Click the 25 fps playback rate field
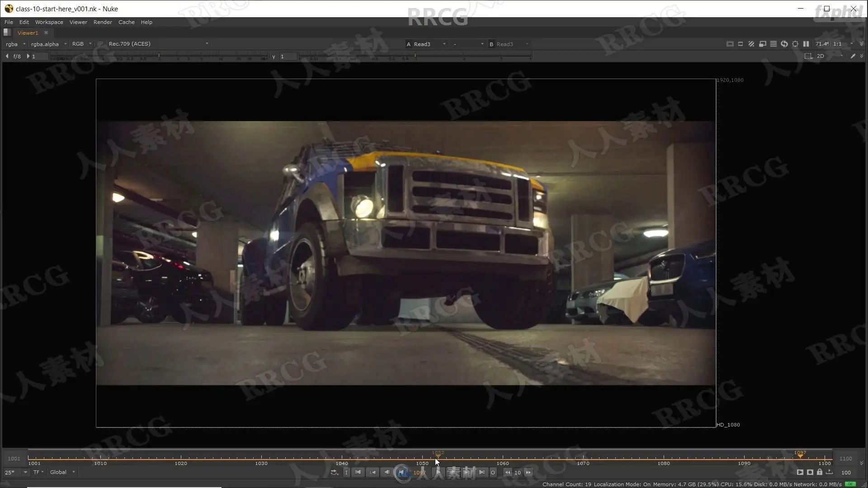This screenshot has width=868, height=488. point(13,473)
